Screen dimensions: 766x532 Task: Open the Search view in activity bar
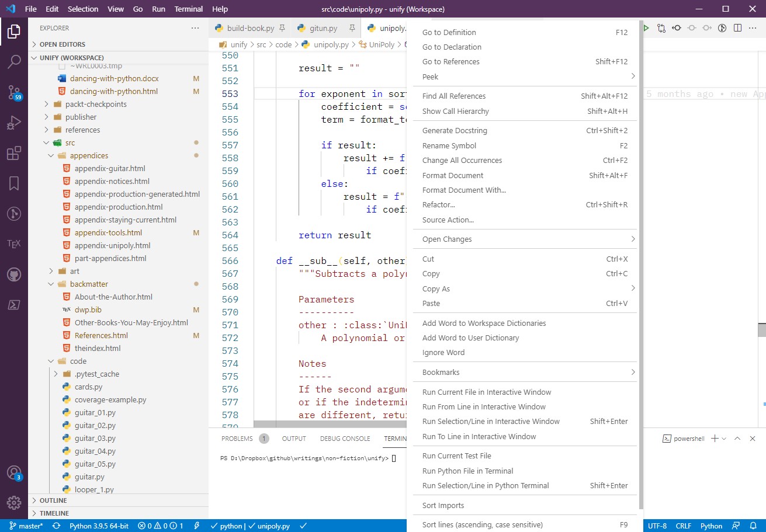[14, 61]
